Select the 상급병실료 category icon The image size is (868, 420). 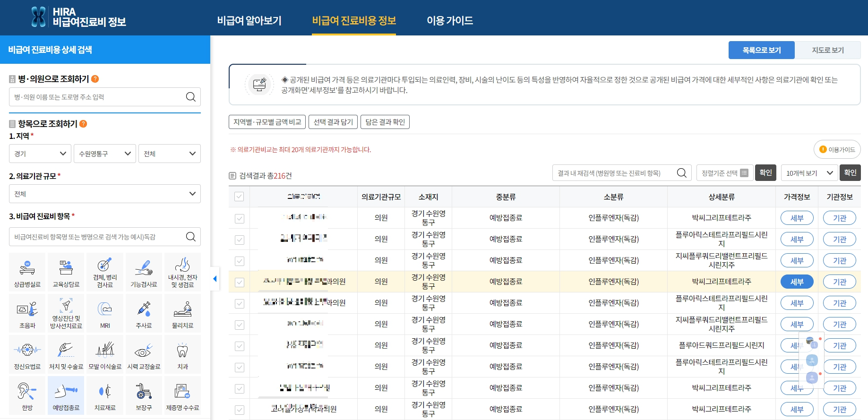point(27,272)
